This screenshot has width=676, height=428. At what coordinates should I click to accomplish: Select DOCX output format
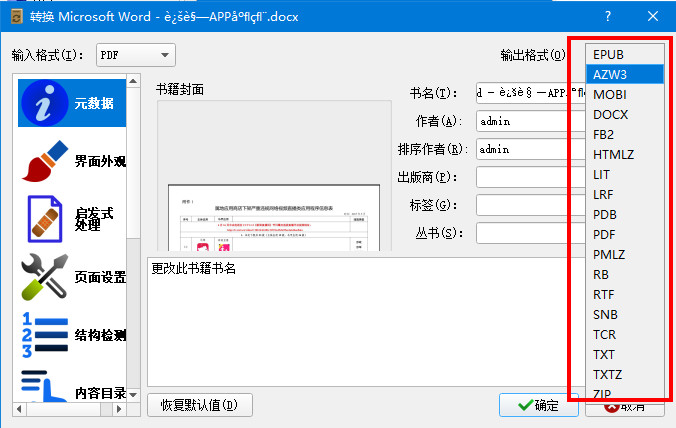(625, 115)
